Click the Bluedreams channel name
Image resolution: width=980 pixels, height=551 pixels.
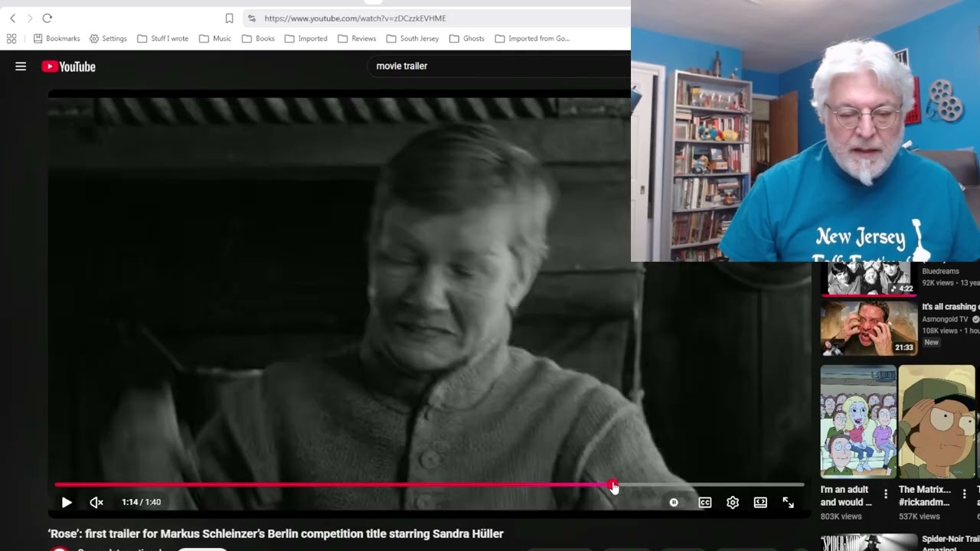coord(940,271)
